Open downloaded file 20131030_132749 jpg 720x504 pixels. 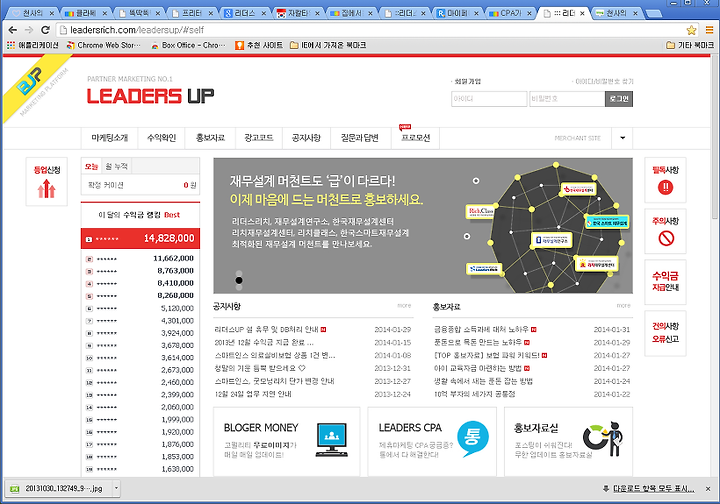(x=59, y=488)
